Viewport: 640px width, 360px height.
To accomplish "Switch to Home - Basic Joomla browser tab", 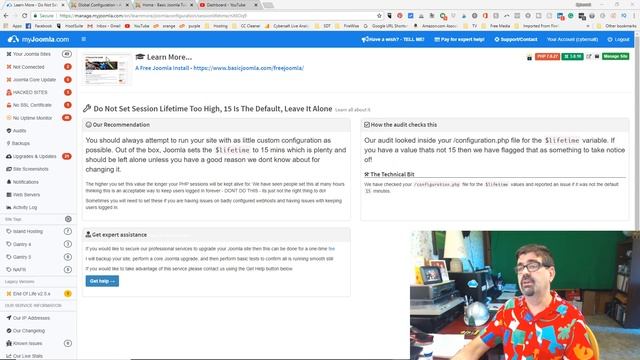I will coord(165,5).
